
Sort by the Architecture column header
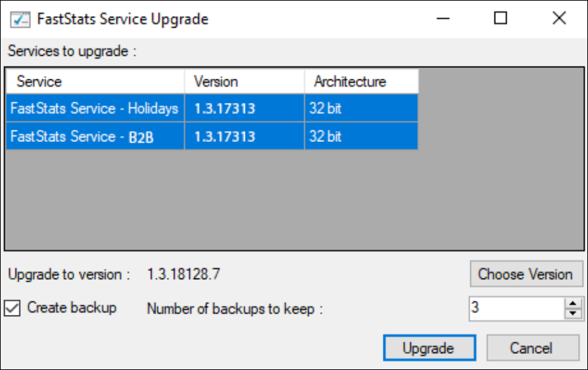[361, 81]
